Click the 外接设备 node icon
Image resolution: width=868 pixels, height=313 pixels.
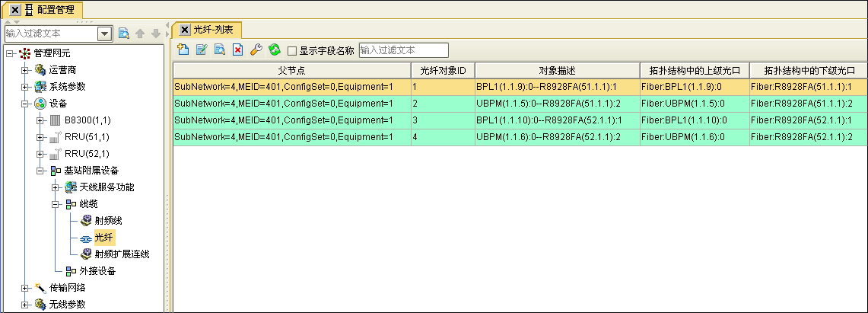pos(71,271)
